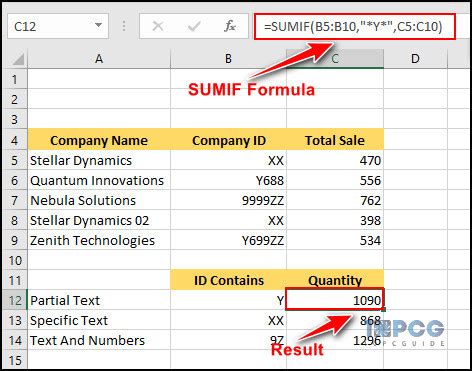
Task: Select the 9999ZZ ID cell
Action: pyautogui.click(x=228, y=200)
